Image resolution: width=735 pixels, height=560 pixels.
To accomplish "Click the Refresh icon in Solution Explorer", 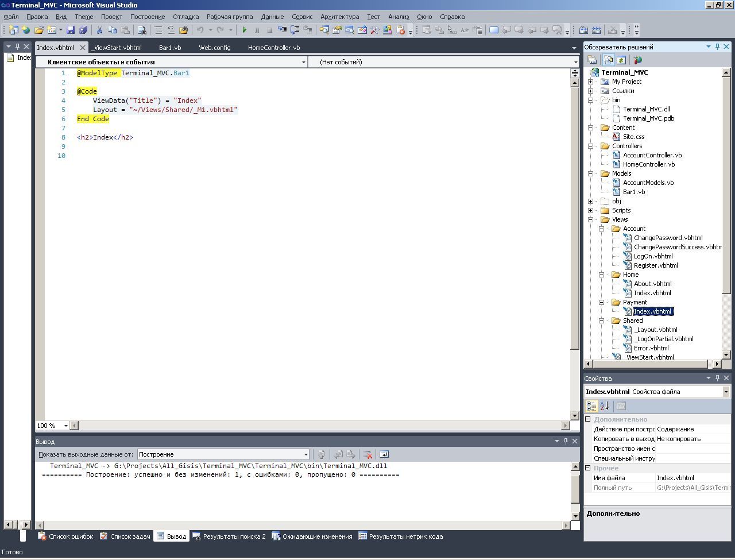I will pyautogui.click(x=621, y=60).
